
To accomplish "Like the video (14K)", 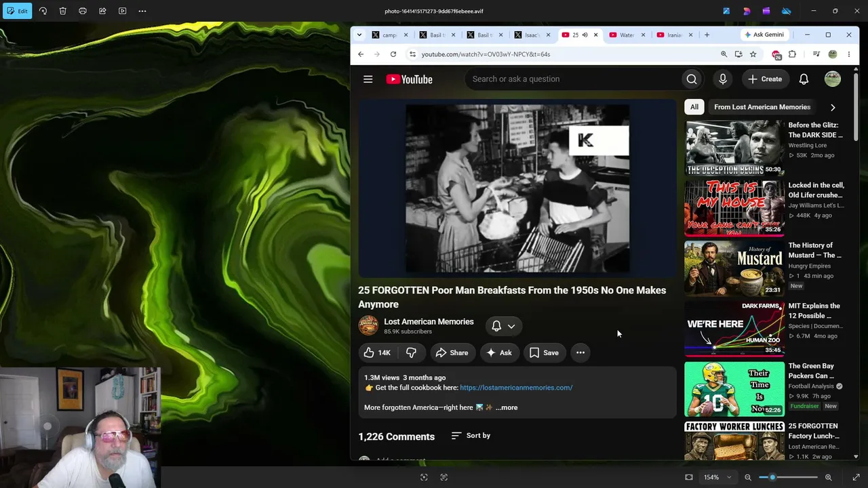I will tap(378, 352).
